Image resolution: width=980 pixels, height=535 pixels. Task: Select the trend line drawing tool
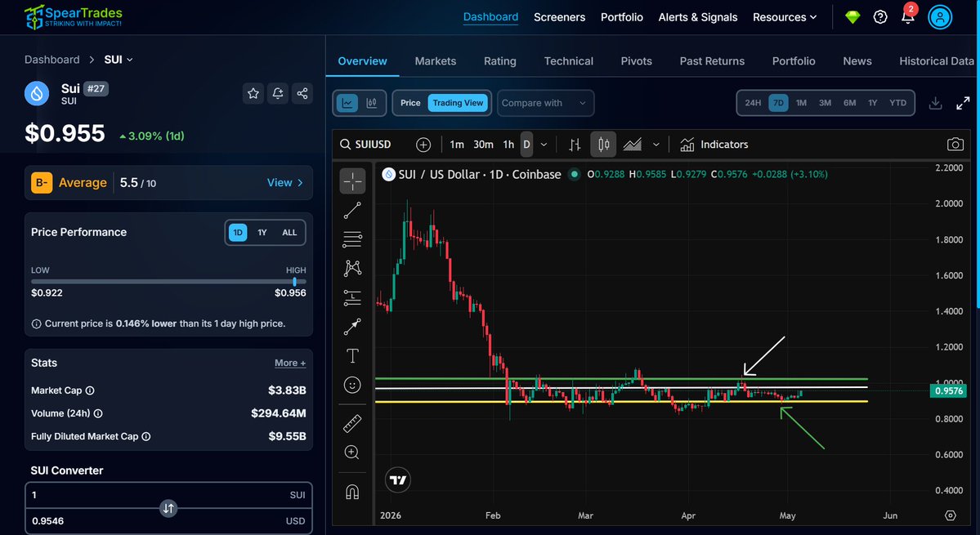[x=352, y=211]
